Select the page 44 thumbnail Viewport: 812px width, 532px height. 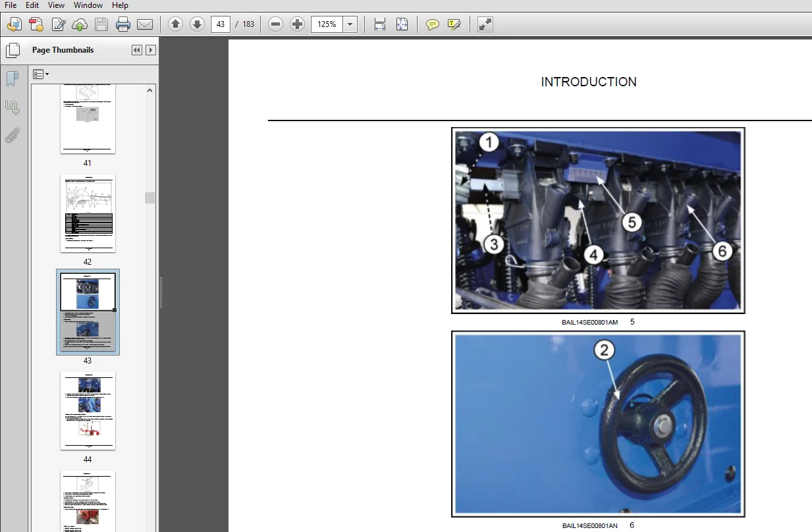88,411
